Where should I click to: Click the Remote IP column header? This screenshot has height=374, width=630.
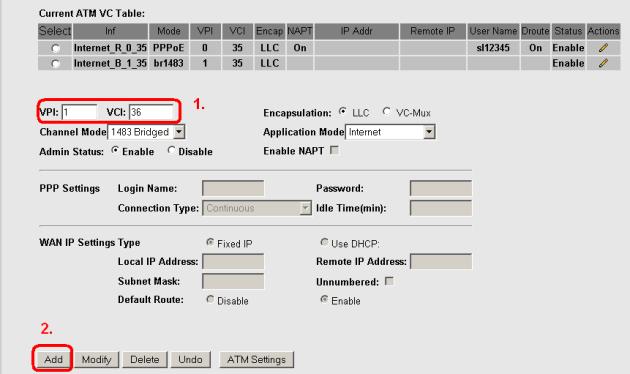click(x=433, y=31)
